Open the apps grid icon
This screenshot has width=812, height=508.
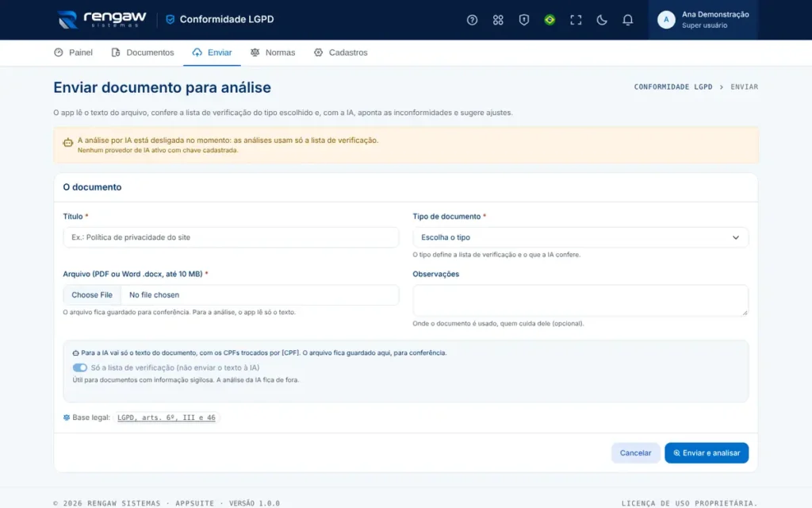(x=498, y=20)
